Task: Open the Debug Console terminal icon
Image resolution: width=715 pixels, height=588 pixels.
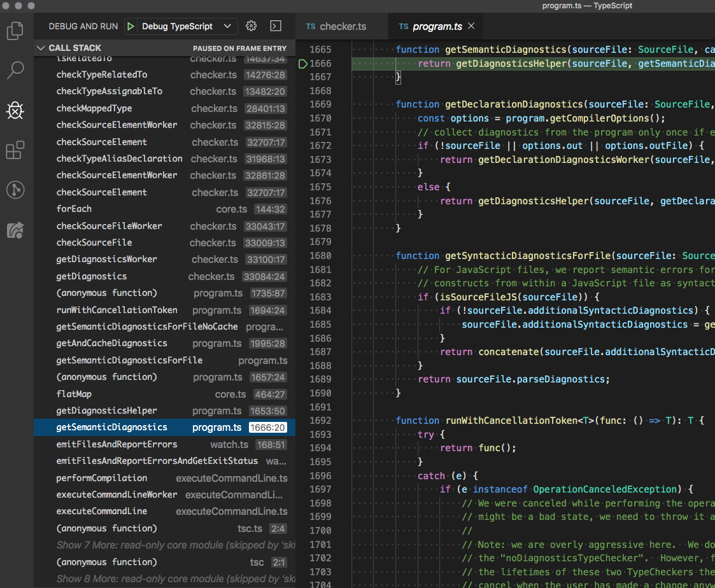Action: pyautogui.click(x=276, y=26)
